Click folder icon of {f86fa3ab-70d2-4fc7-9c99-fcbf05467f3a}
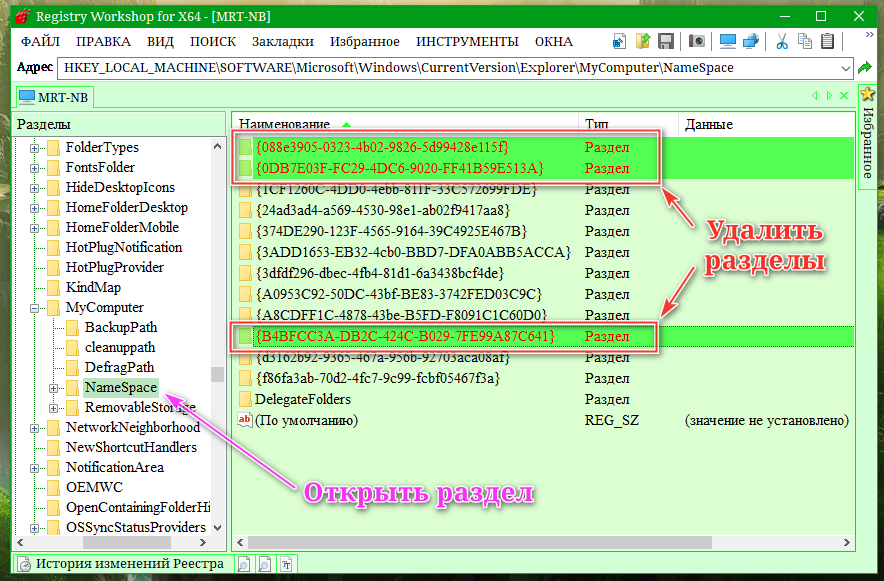This screenshot has width=884, height=581. pos(245,378)
